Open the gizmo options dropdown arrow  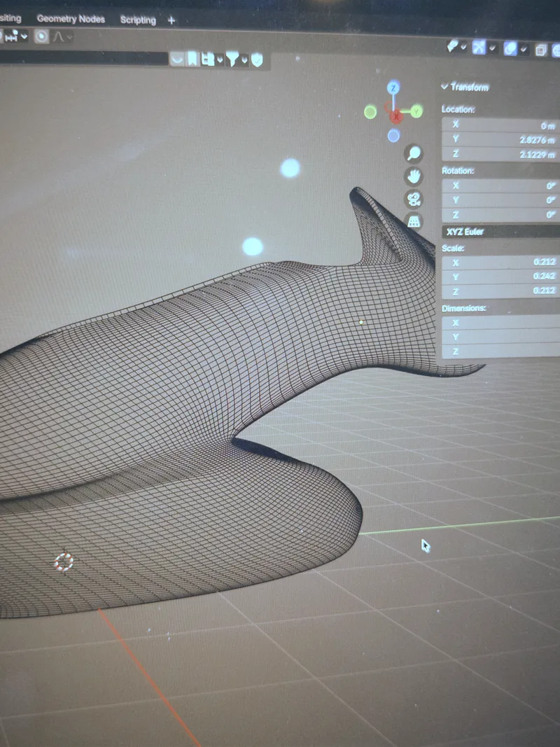[492, 48]
